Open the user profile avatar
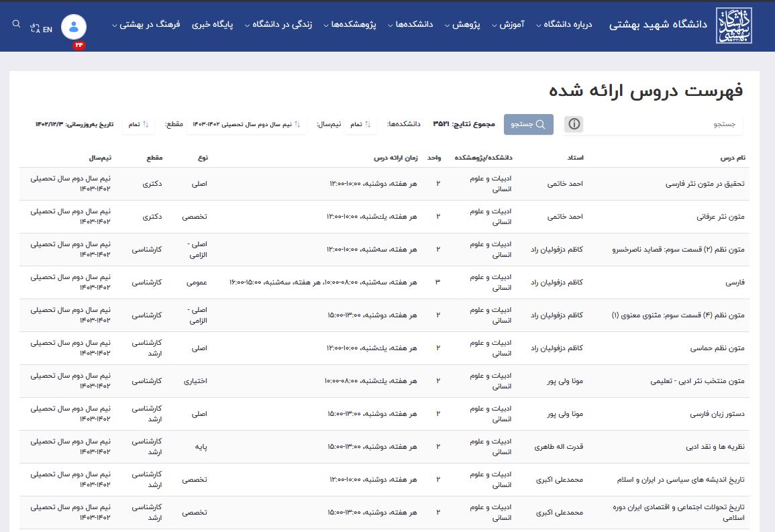This screenshot has height=532, width=775. [x=74, y=26]
